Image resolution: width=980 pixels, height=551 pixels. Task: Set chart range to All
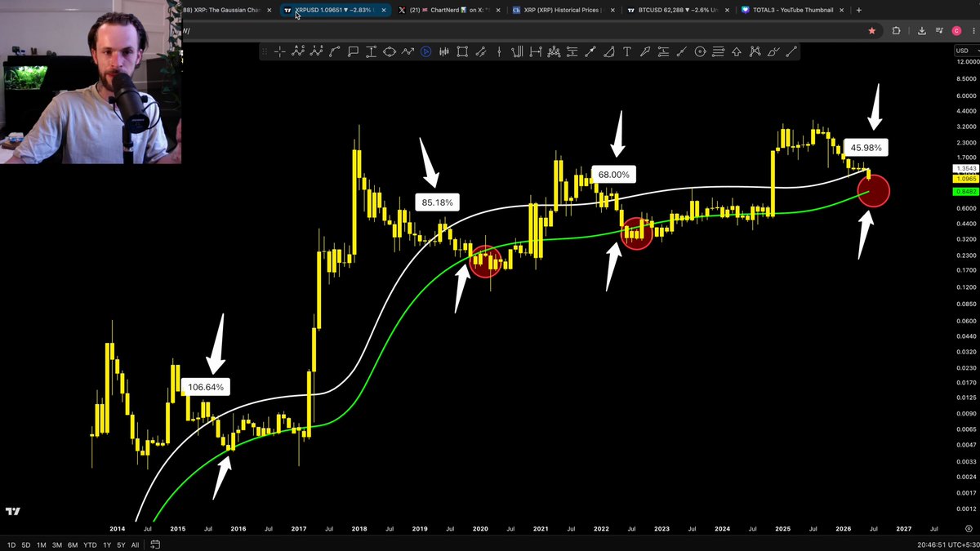[136, 544]
